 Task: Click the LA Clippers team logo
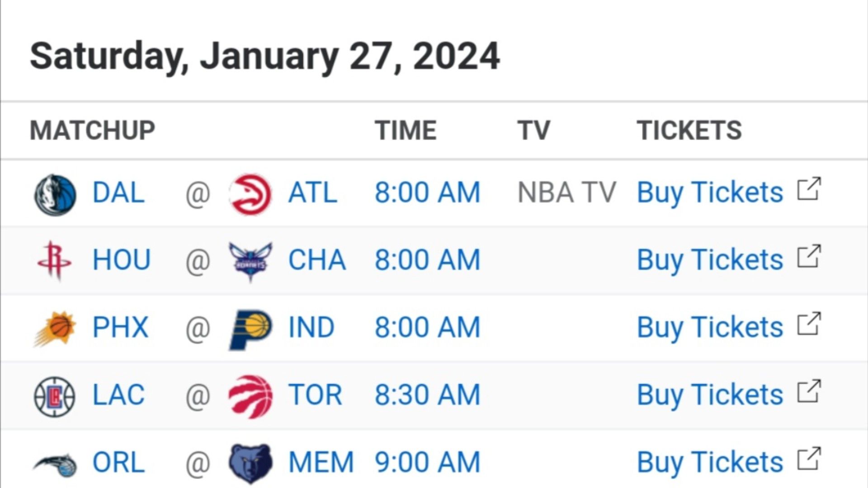click(55, 397)
